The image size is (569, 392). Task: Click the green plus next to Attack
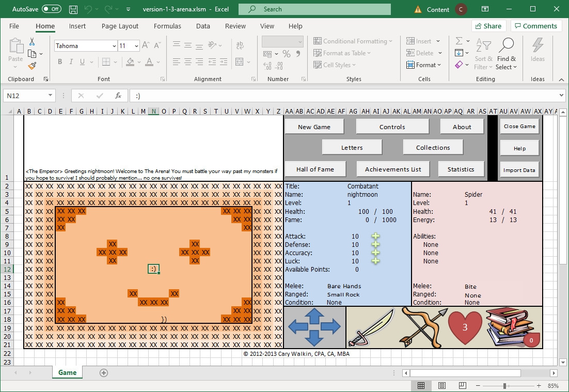[x=375, y=237]
